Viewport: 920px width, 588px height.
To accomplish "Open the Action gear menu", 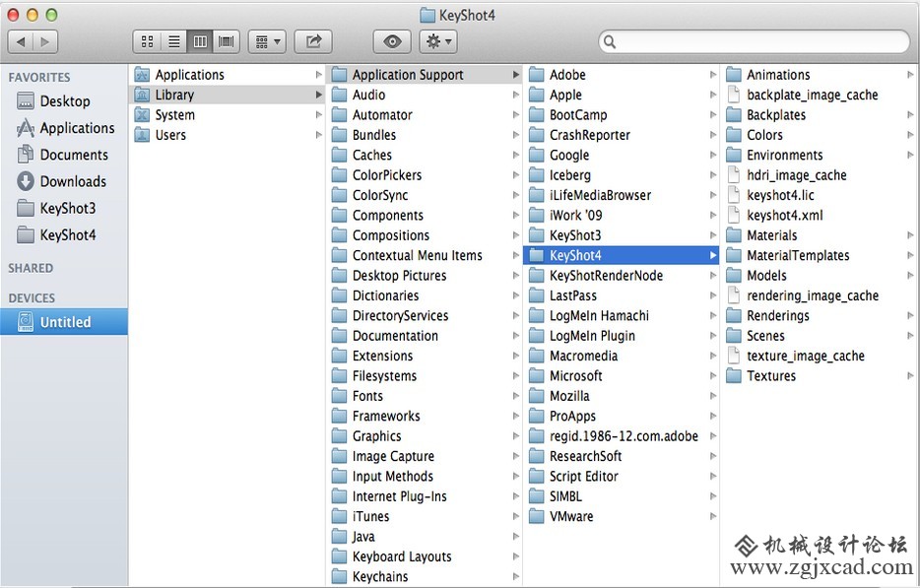I will (438, 41).
